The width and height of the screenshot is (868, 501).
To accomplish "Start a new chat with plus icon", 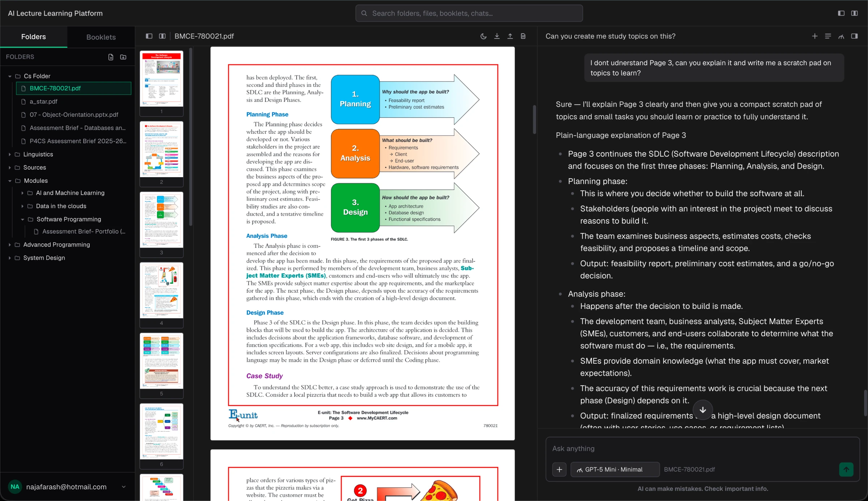I will (814, 36).
